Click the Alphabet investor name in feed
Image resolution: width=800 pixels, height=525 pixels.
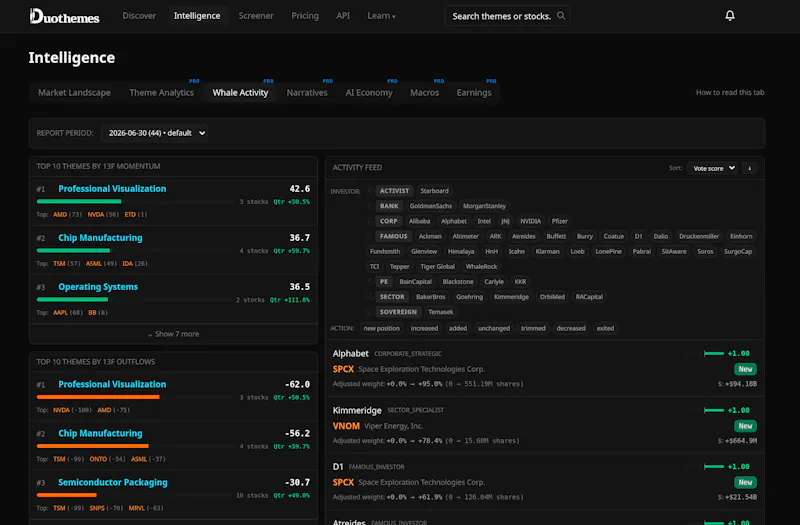(x=351, y=354)
